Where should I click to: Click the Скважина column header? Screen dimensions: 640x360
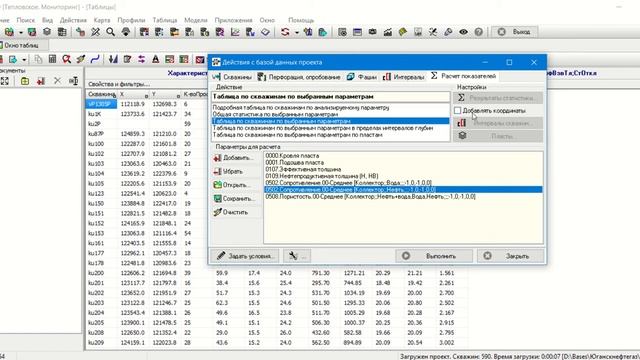click(x=102, y=94)
